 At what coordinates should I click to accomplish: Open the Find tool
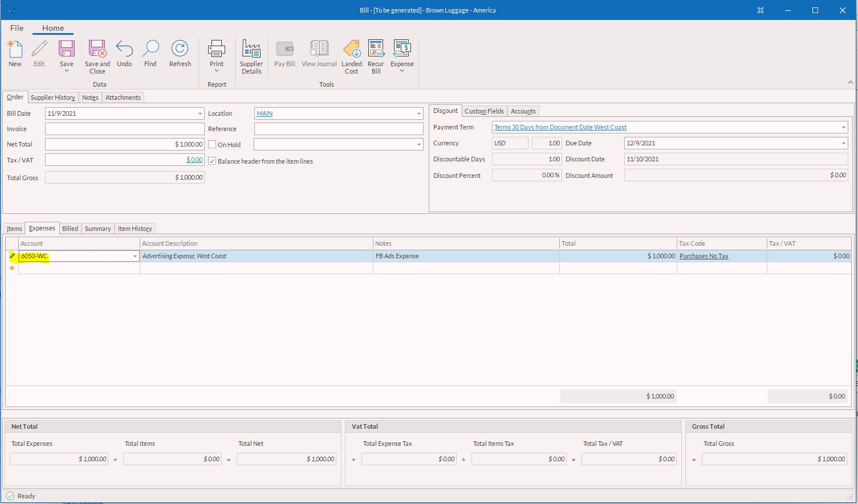(151, 50)
